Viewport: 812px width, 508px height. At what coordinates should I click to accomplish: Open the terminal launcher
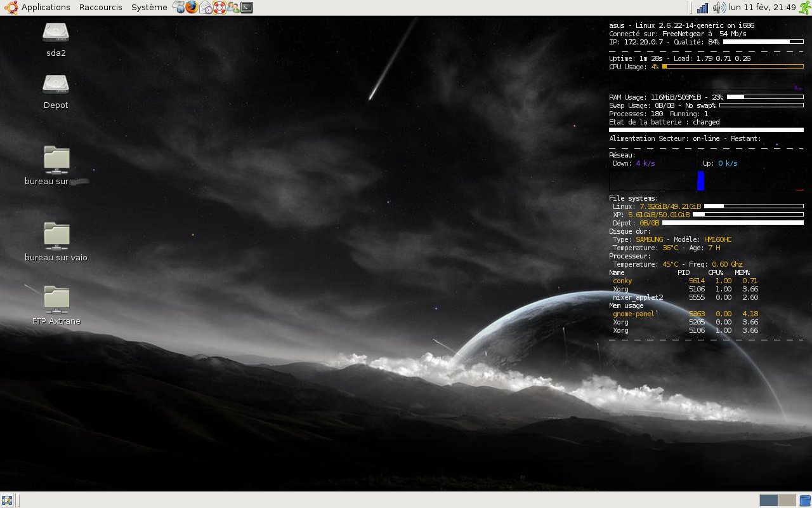[x=247, y=8]
